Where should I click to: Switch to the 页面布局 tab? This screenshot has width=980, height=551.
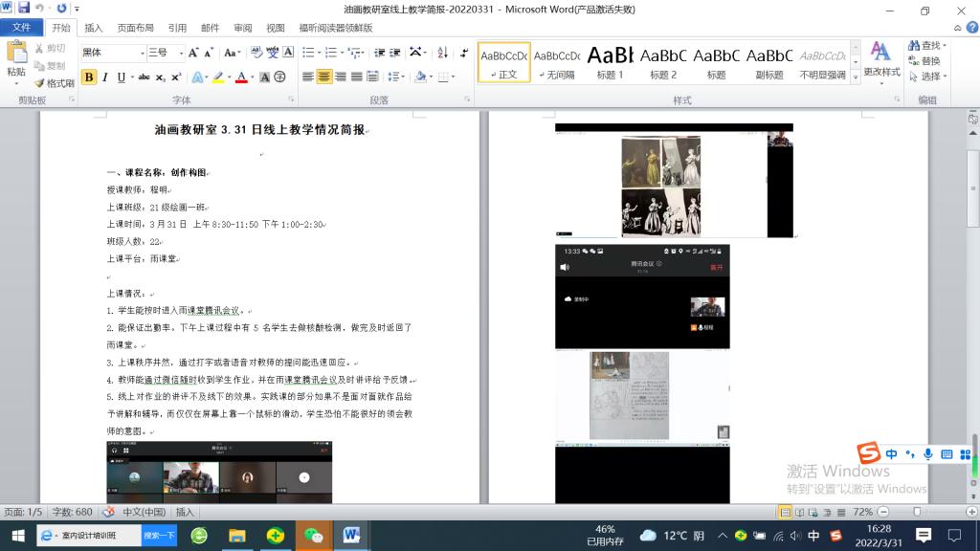(x=135, y=29)
